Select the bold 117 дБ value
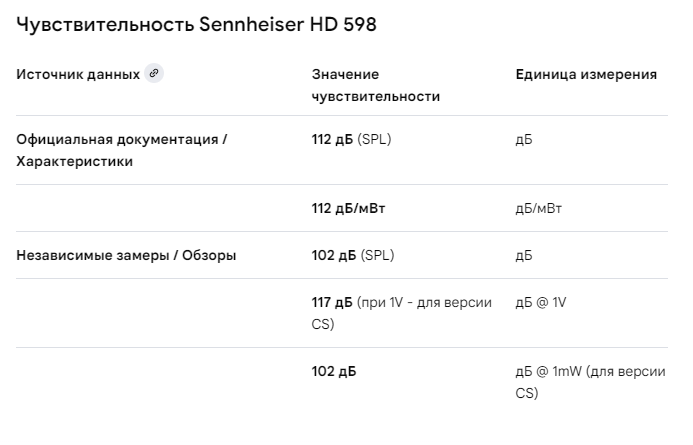This screenshot has height=445, width=693. click(332, 302)
